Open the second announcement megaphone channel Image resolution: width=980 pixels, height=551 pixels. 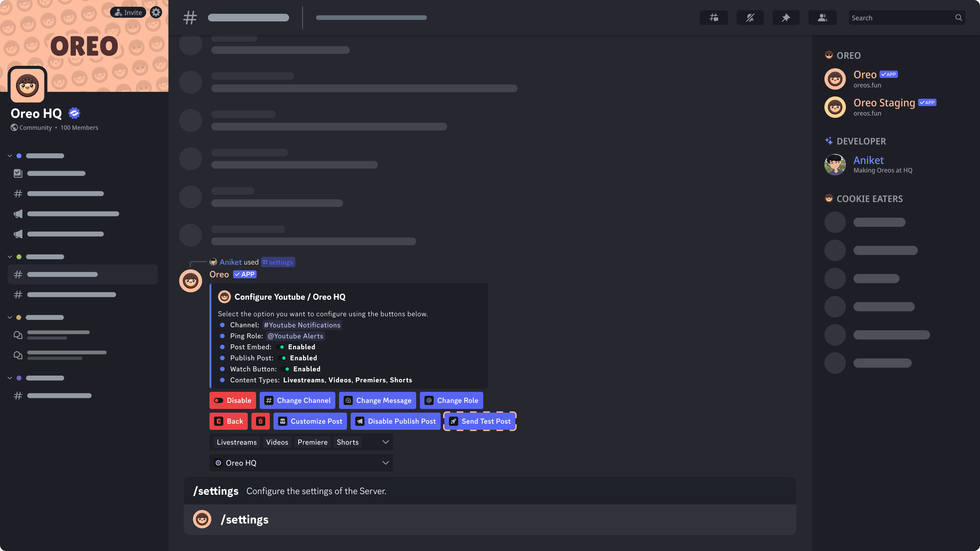(58, 234)
